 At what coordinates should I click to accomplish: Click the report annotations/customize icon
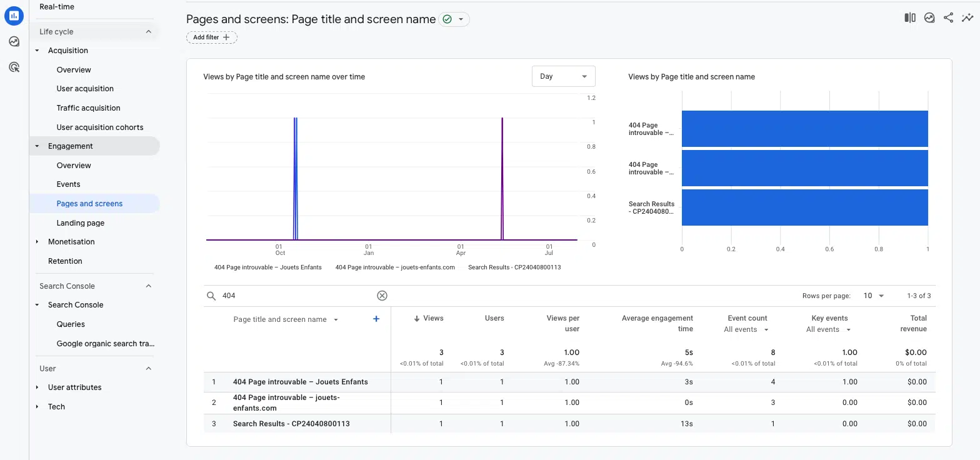[x=929, y=18]
